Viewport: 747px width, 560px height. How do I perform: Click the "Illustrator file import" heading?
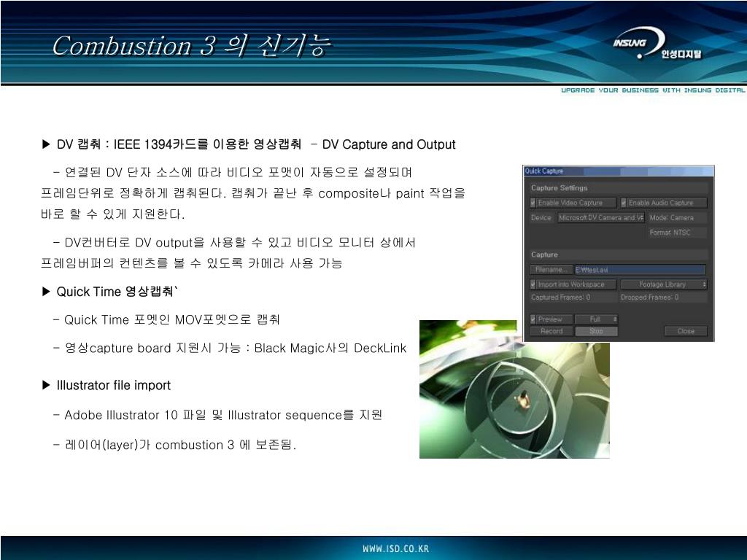[113, 385]
